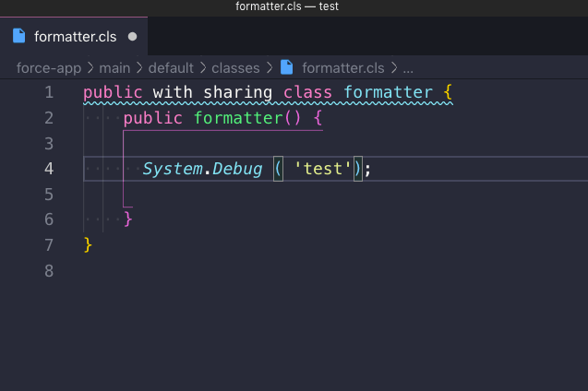Expand chevron after force-app breadcrumb
The height and width of the screenshot is (391, 588).
(90, 68)
